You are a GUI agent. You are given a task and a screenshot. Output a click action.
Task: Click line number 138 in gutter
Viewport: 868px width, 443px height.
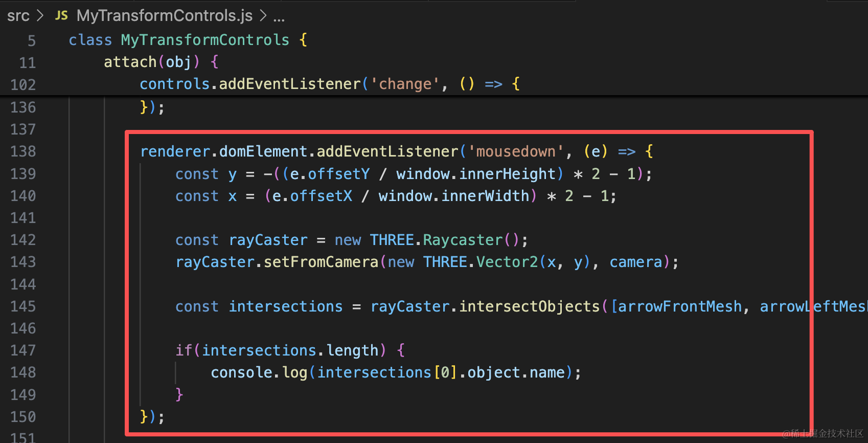[x=24, y=151]
